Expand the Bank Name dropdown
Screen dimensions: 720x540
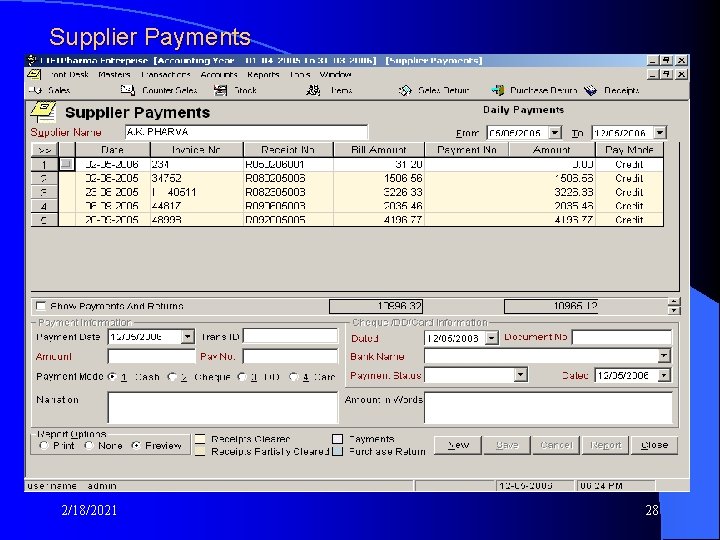click(664, 355)
